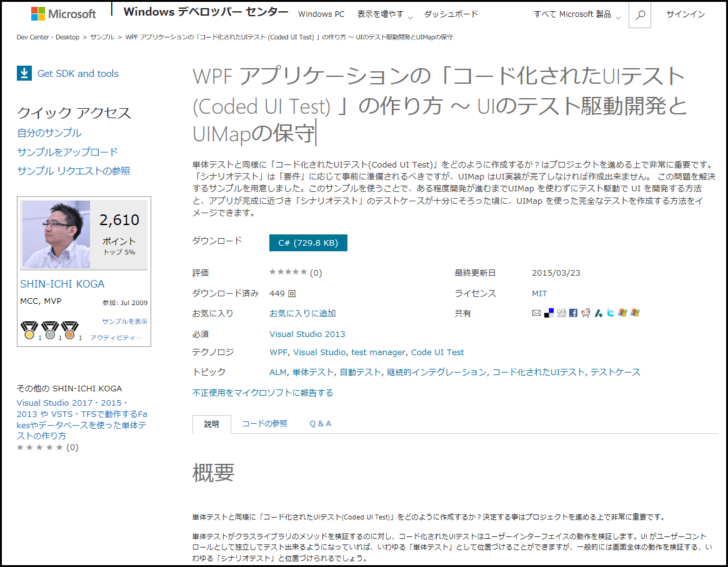The width and height of the screenshot is (728, 567).
Task: Share the sample on Facebook
Action: click(x=574, y=313)
